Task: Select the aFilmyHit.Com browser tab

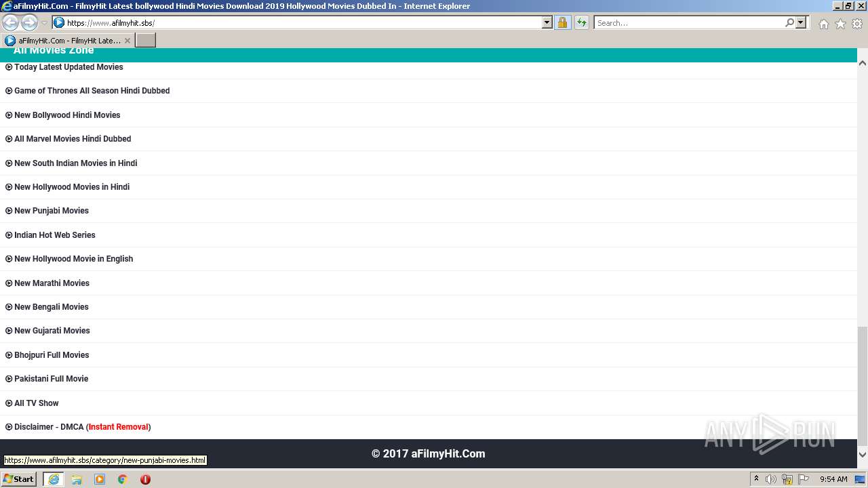Action: click(68, 40)
